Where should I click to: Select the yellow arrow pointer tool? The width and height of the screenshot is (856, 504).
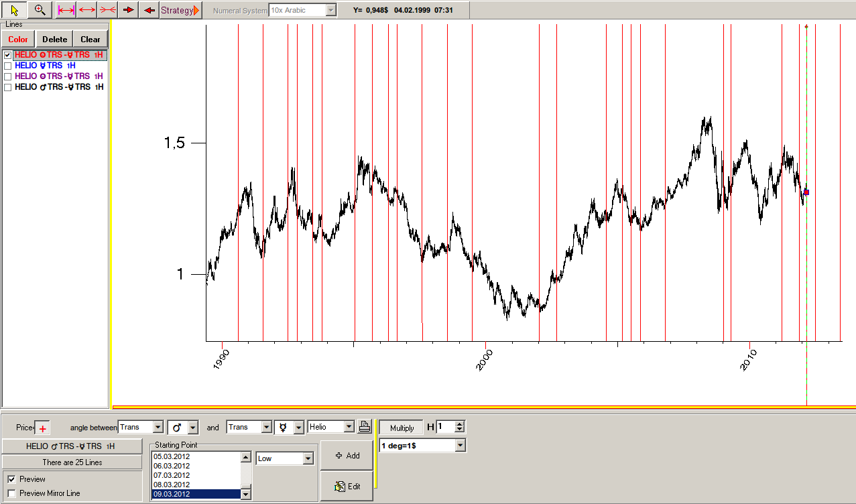point(14,10)
